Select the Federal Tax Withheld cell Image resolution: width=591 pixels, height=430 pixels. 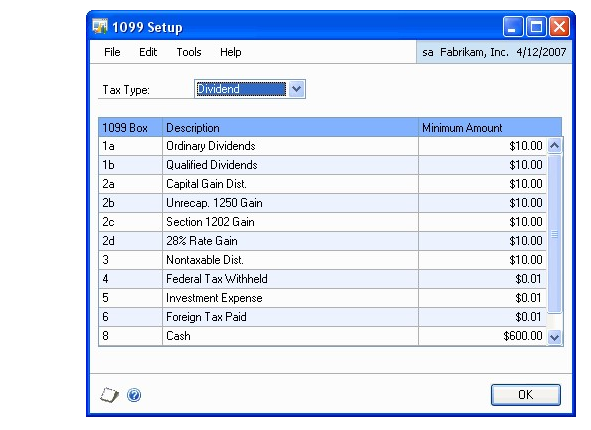tap(290, 279)
